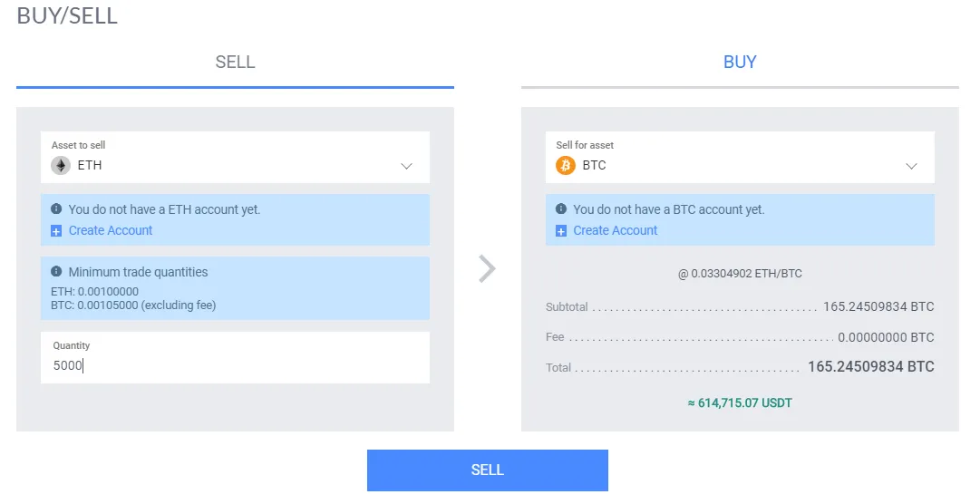980x504 pixels.
Task: Expand the Sell for asset dropdown chevron
Action: (911, 166)
